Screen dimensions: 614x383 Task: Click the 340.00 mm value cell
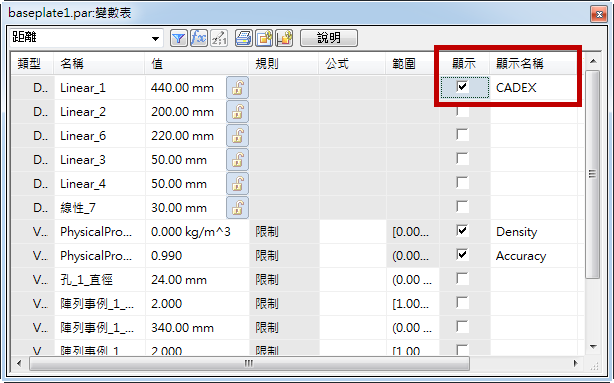click(197, 327)
